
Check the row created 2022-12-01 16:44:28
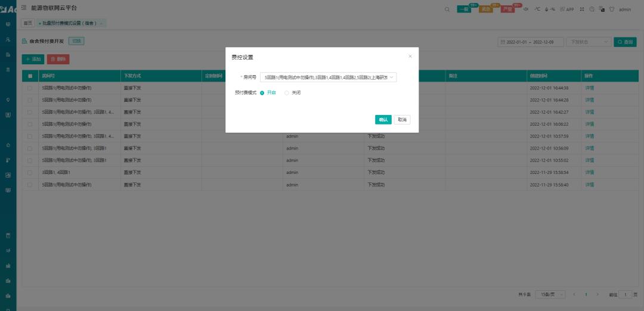click(30, 99)
